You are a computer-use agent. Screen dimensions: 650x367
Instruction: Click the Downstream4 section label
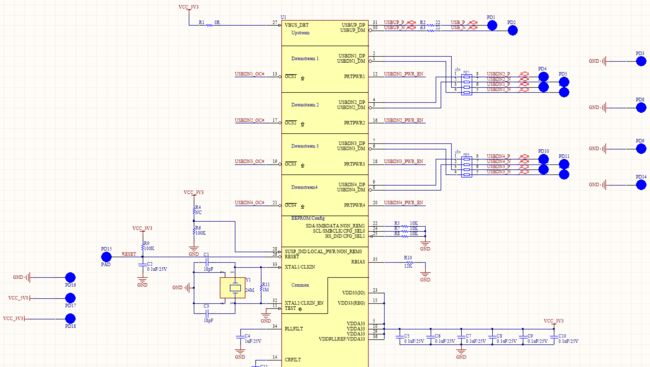coord(305,187)
